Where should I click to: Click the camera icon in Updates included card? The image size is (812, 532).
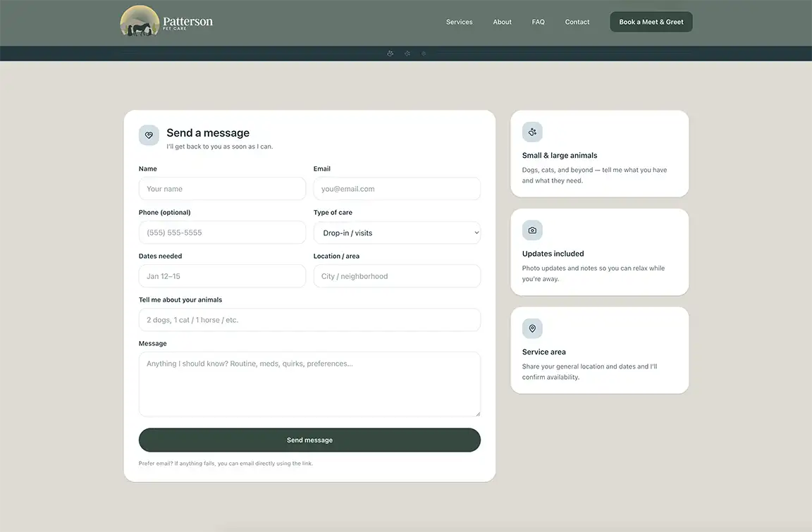click(532, 230)
